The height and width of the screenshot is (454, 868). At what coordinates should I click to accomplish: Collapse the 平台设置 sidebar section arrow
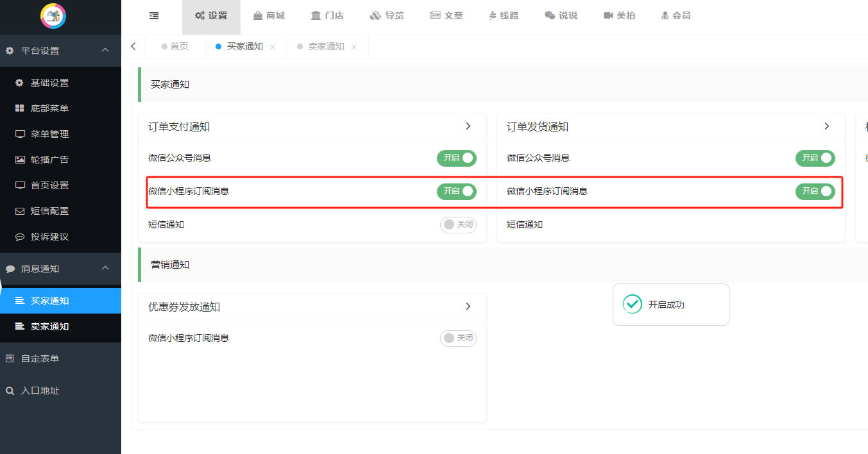(105, 50)
